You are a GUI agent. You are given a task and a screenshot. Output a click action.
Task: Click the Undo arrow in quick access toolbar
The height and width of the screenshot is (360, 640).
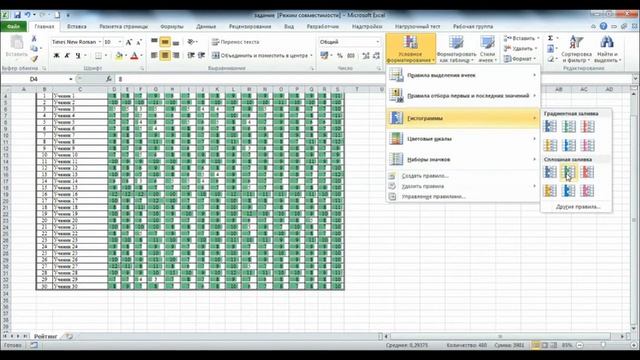click(27, 15)
